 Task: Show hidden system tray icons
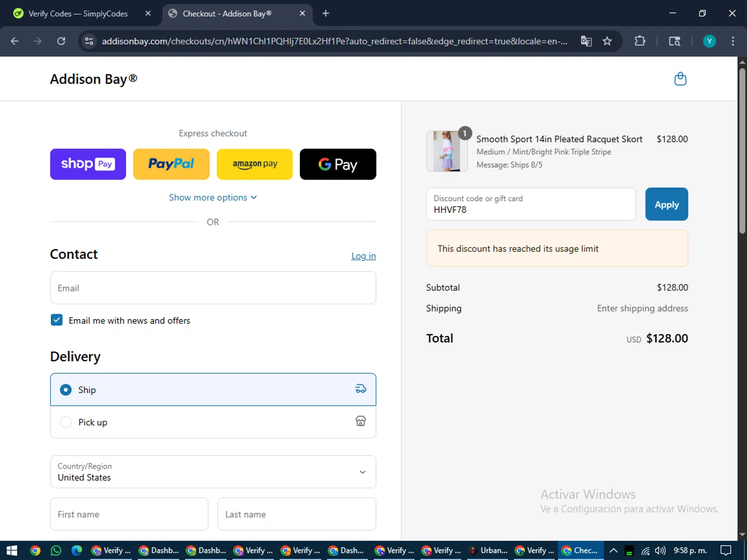(614, 551)
